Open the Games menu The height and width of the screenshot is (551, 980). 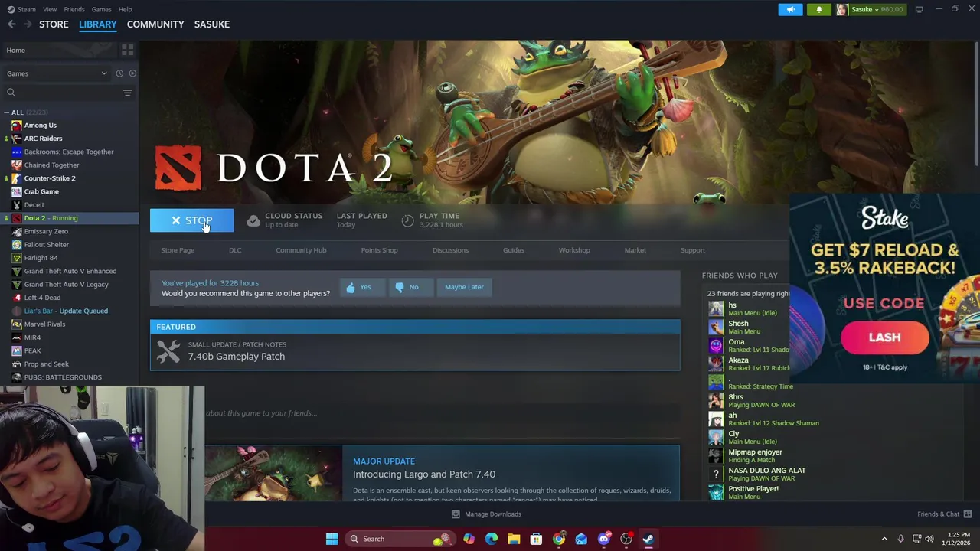(101, 9)
